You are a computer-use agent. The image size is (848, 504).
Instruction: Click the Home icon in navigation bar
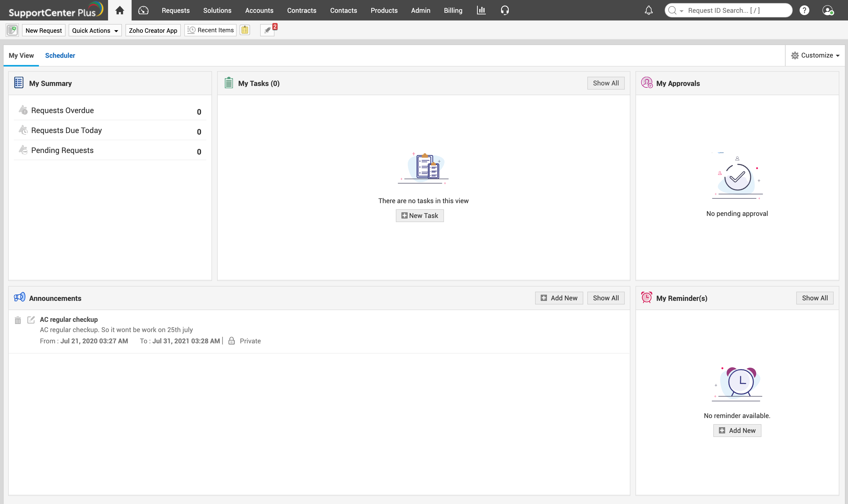click(x=119, y=10)
